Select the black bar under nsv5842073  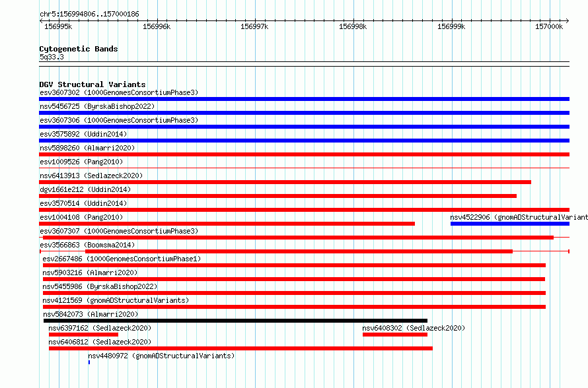click(235, 321)
